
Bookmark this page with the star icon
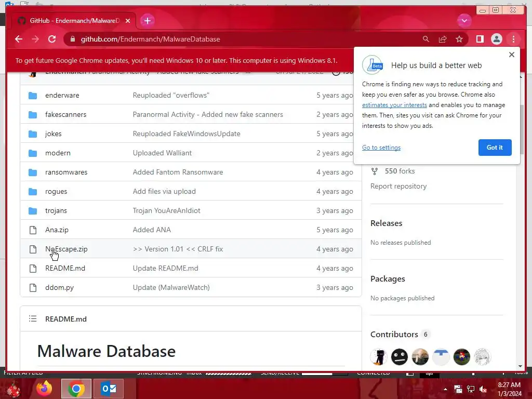point(459,39)
